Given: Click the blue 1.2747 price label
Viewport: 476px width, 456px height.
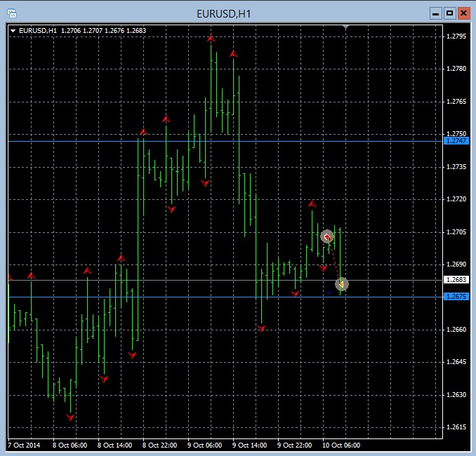Looking at the screenshot, I should 455,141.
